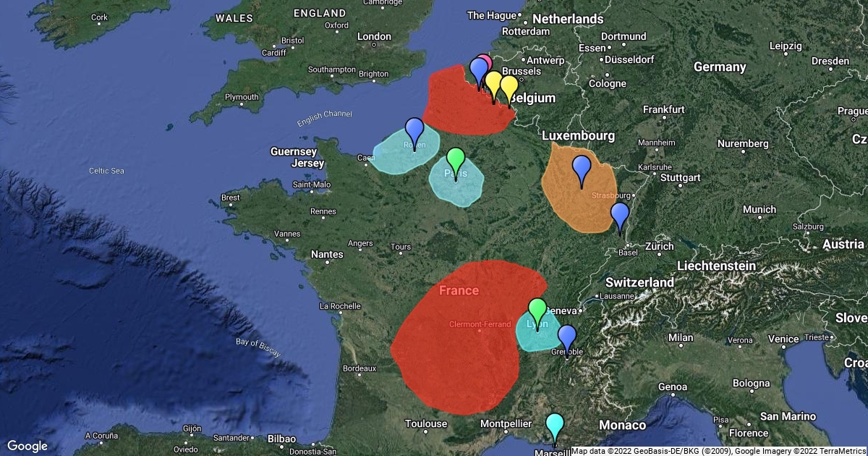Viewport: 868px width, 456px height.
Task: Click the Cologne city label
Action: (608, 83)
